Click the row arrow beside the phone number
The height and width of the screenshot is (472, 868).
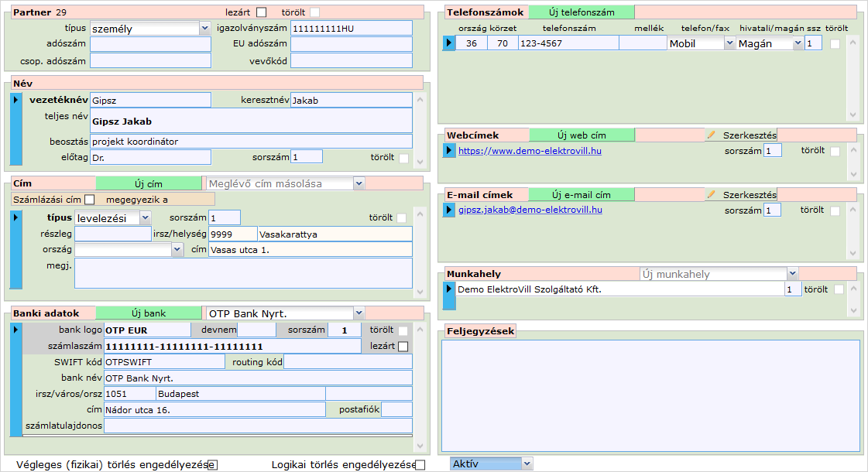(x=449, y=43)
